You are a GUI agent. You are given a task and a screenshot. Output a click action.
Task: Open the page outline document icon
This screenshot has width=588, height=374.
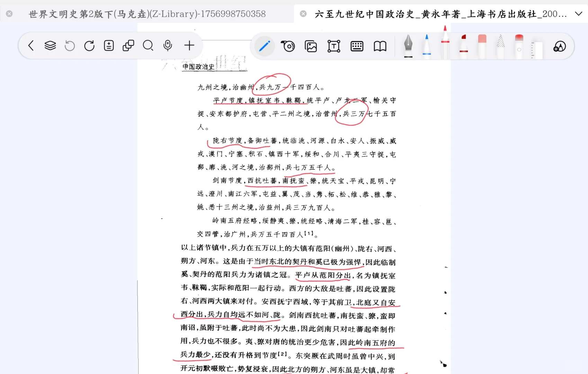click(x=109, y=46)
